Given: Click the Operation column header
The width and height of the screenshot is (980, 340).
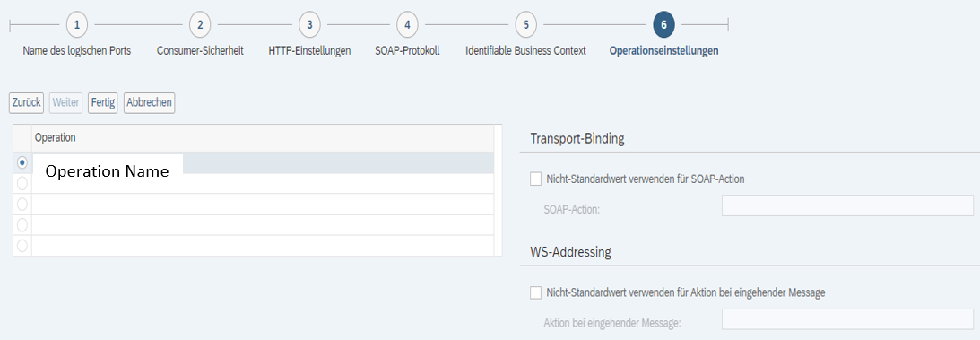Looking at the screenshot, I should 263,138.
